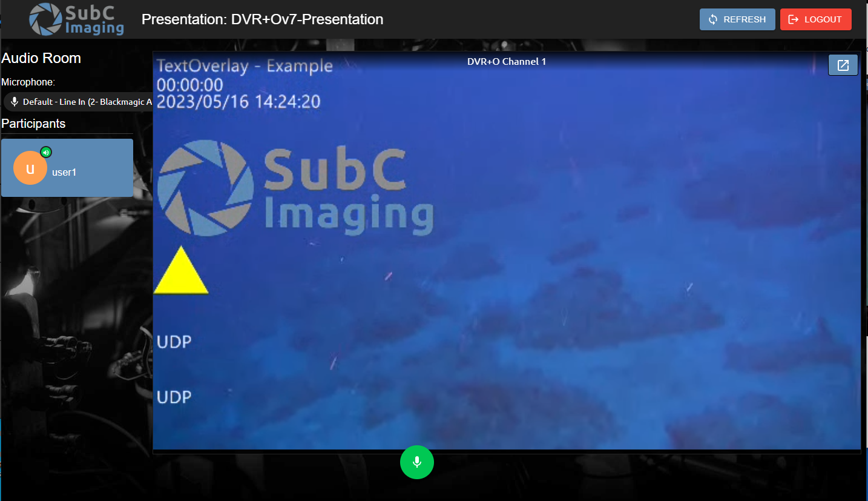Screen dimensions: 868x501
Task: Click the SubC Imaging watermark in video
Action: pos(295,189)
